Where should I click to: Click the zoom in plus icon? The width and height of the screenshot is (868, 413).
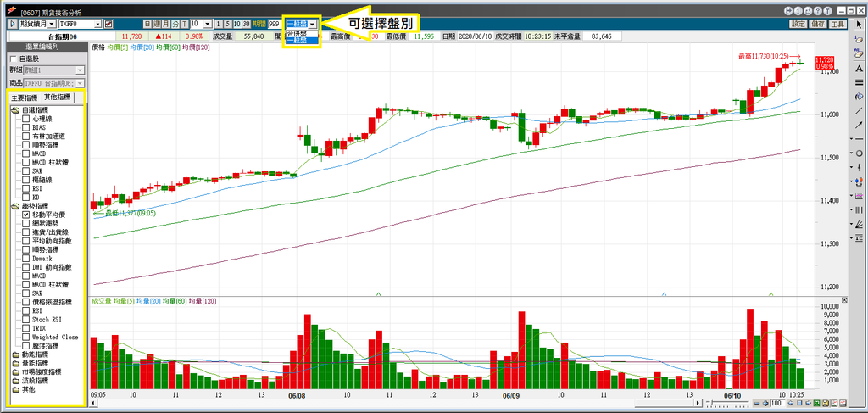point(765,403)
